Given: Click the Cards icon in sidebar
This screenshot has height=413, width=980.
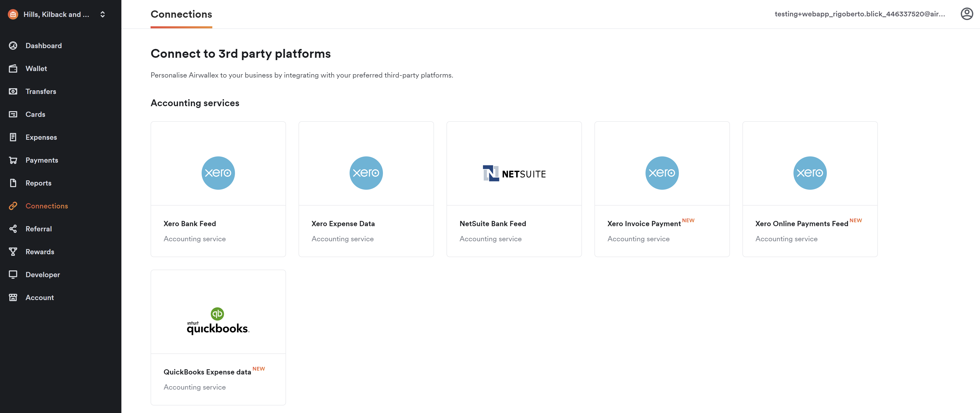Looking at the screenshot, I should pyautogui.click(x=13, y=114).
